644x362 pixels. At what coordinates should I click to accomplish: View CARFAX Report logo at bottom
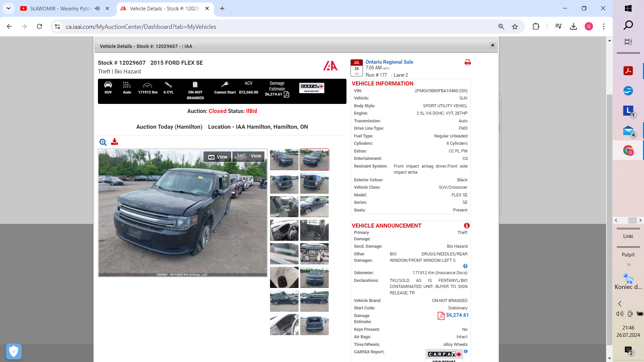[444, 355]
